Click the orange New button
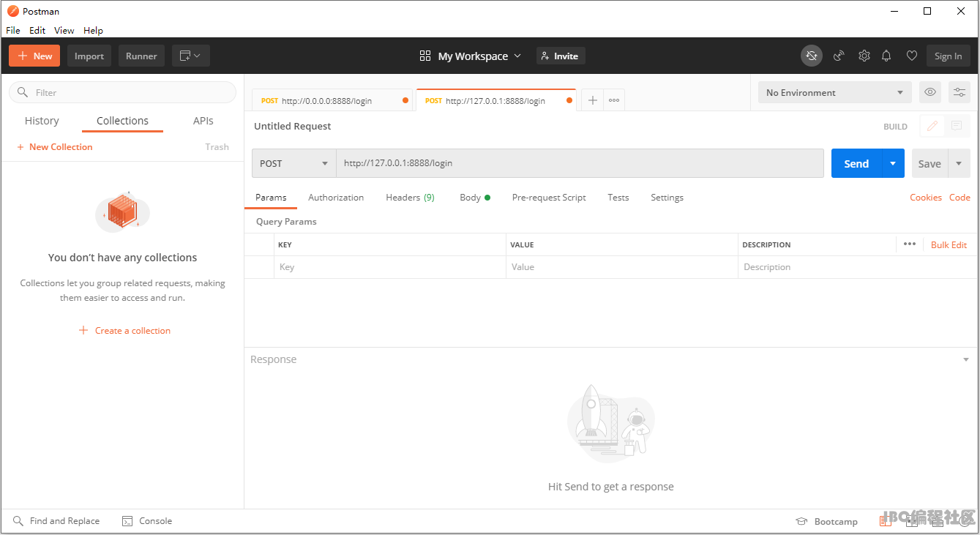The height and width of the screenshot is (535, 980). [x=34, y=56]
